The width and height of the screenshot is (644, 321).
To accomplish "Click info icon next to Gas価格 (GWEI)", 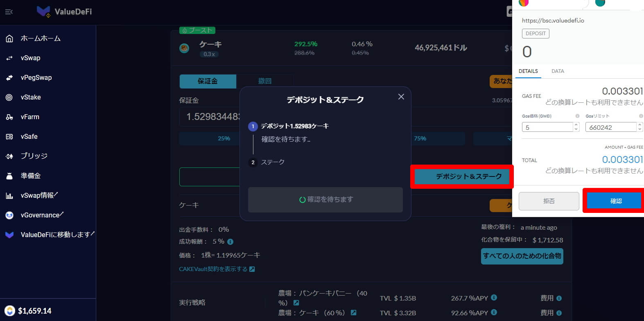I will [x=577, y=116].
